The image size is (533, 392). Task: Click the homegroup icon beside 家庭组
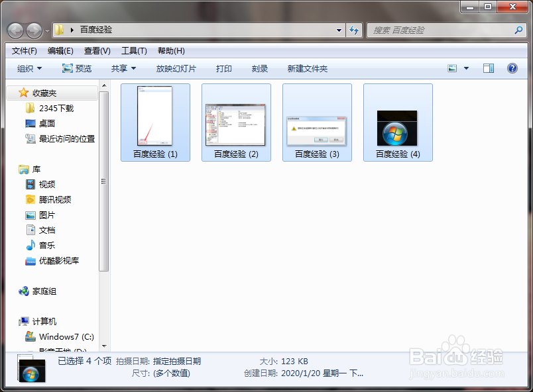(24, 291)
